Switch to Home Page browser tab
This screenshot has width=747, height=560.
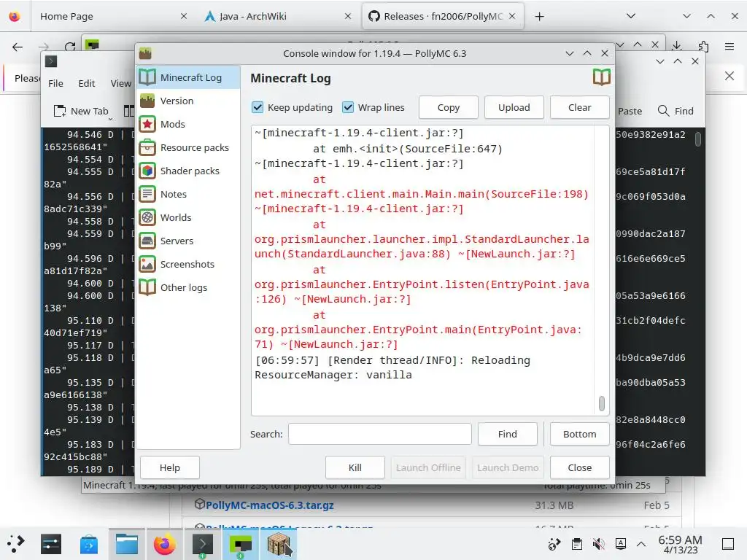[113, 16]
